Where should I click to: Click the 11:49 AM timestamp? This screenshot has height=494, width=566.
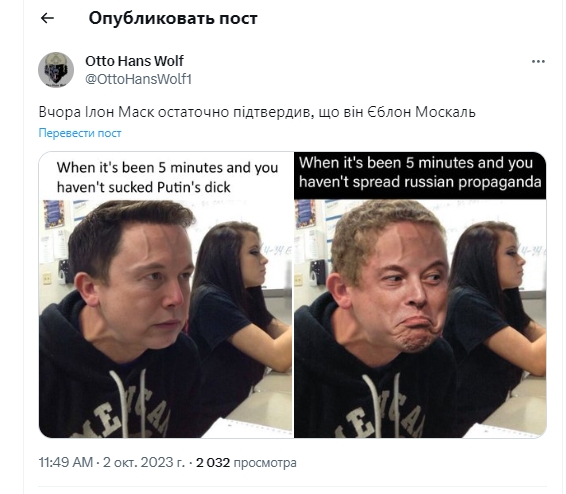tap(66, 462)
